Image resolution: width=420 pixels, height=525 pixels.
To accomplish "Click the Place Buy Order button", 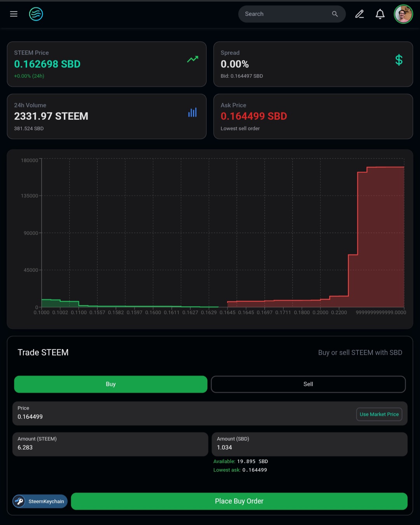I will [x=239, y=501].
